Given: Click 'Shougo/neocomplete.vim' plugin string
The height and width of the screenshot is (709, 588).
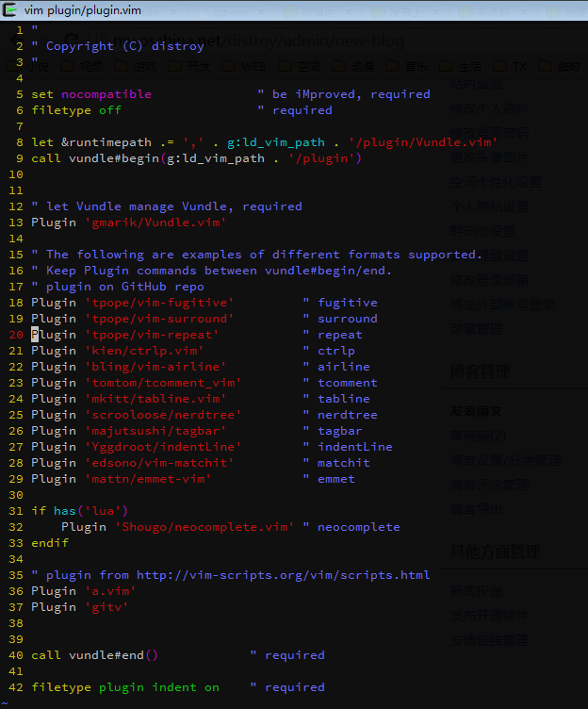Looking at the screenshot, I should click(204, 527).
